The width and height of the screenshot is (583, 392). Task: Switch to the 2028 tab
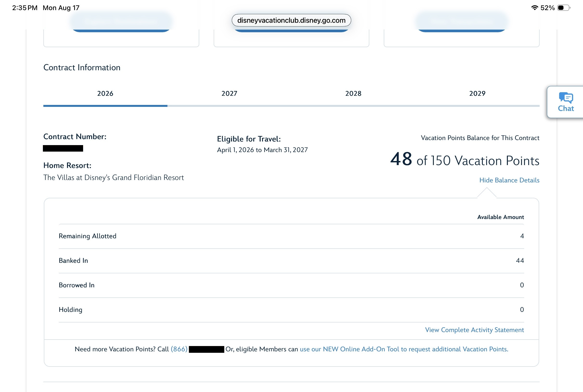point(353,94)
